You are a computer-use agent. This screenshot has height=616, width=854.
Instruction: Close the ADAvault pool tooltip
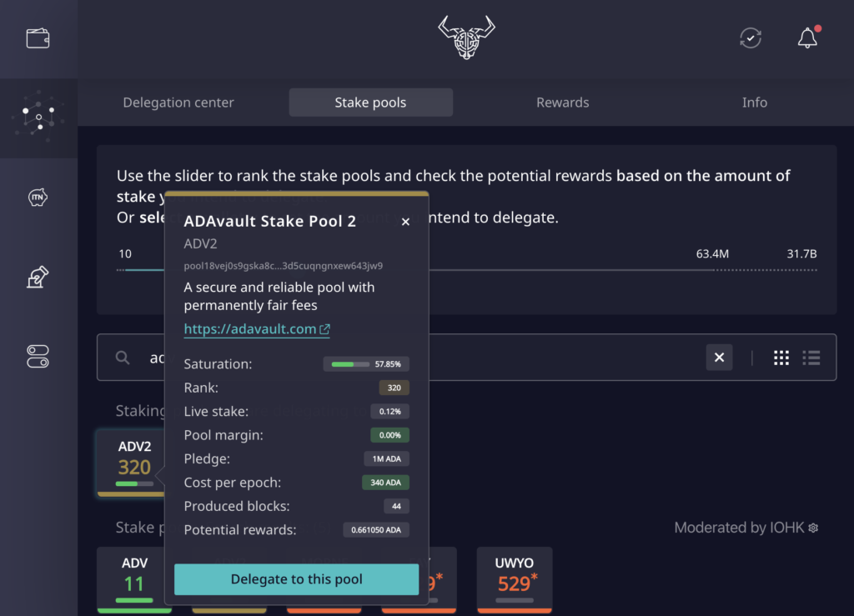(x=405, y=222)
